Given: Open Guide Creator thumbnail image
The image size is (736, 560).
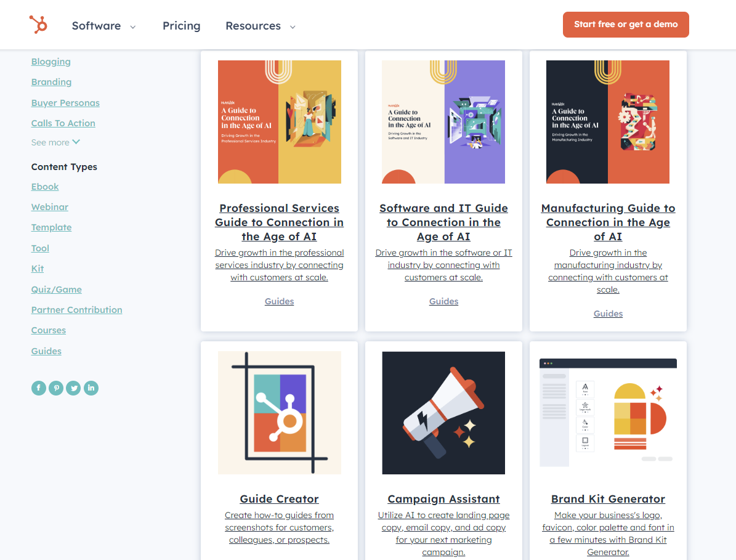Looking at the screenshot, I should (x=279, y=413).
